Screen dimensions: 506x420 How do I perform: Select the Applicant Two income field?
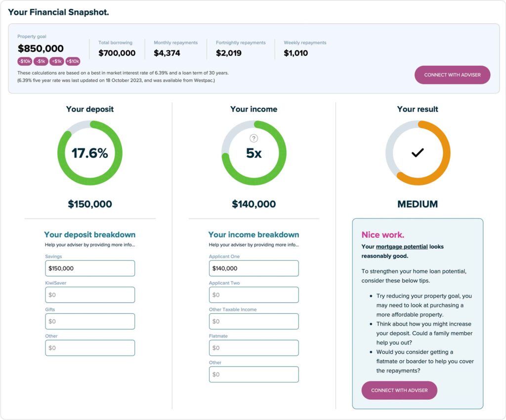(x=253, y=295)
